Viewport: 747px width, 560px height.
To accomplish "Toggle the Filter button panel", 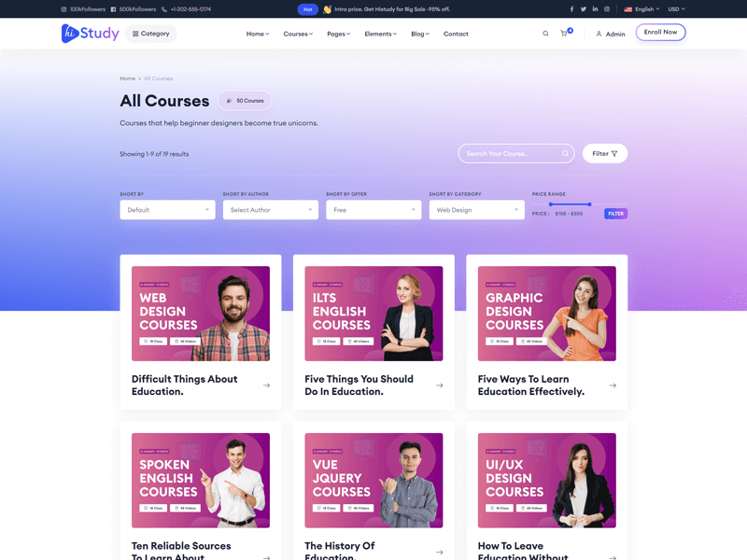I will coord(605,154).
